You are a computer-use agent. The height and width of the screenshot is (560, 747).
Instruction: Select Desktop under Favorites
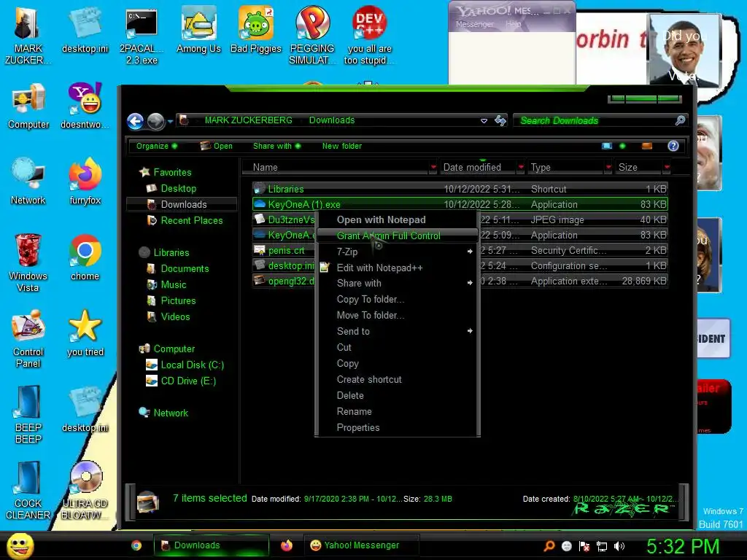coord(178,189)
